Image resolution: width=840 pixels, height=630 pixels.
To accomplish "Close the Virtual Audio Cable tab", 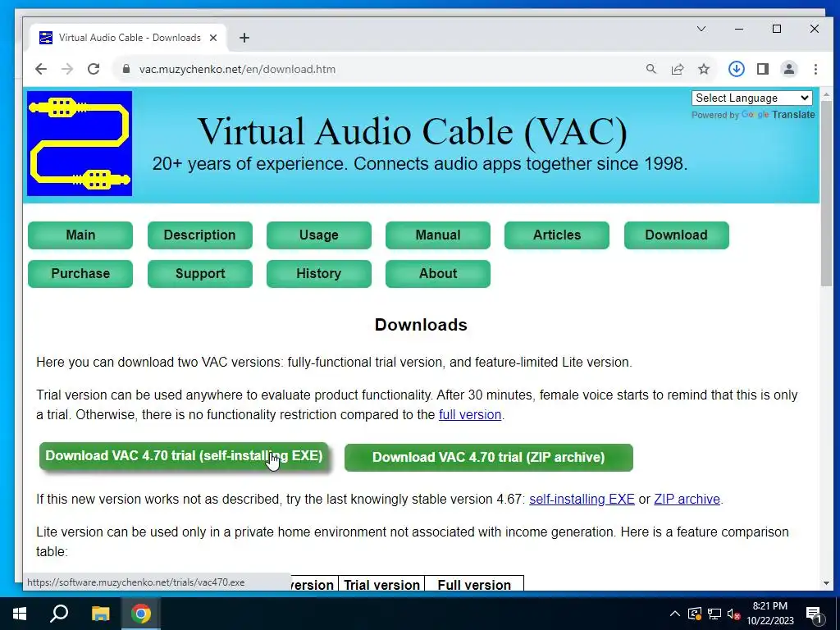I will click(x=213, y=38).
